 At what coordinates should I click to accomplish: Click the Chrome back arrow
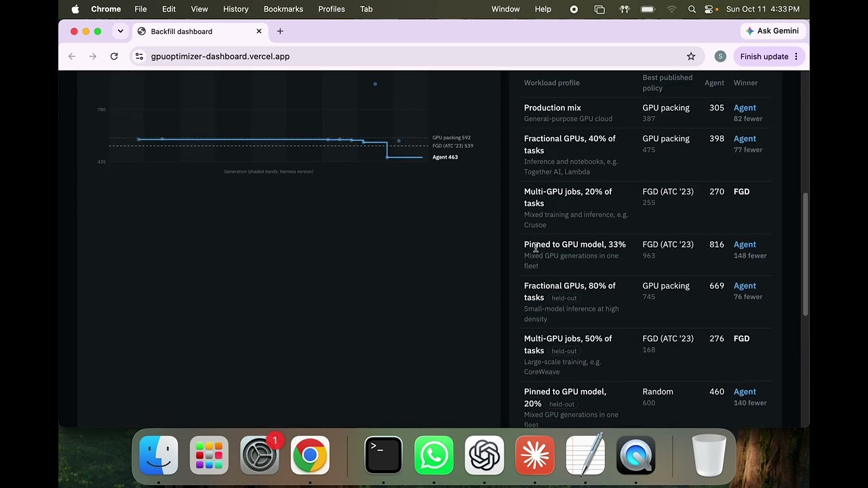click(72, 56)
